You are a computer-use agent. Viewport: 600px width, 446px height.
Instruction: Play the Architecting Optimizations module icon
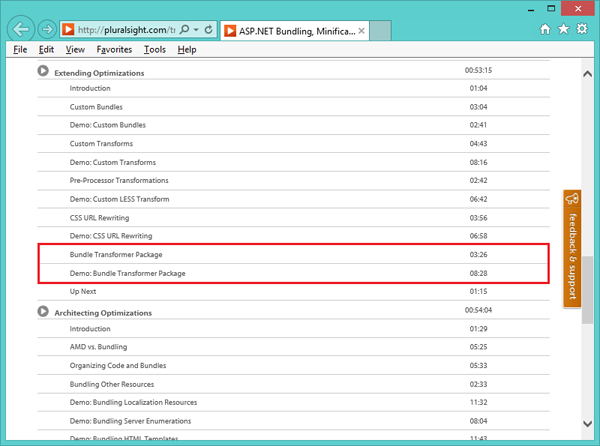(43, 311)
